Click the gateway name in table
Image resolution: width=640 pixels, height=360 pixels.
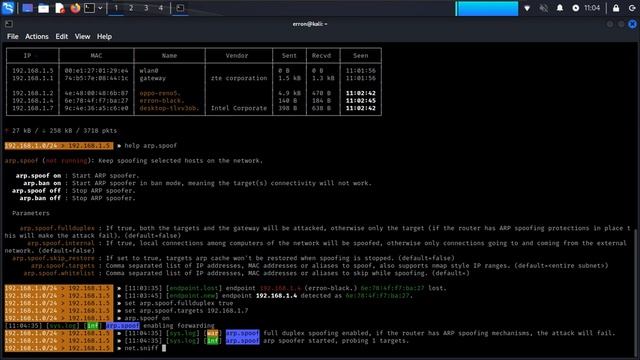[153, 78]
